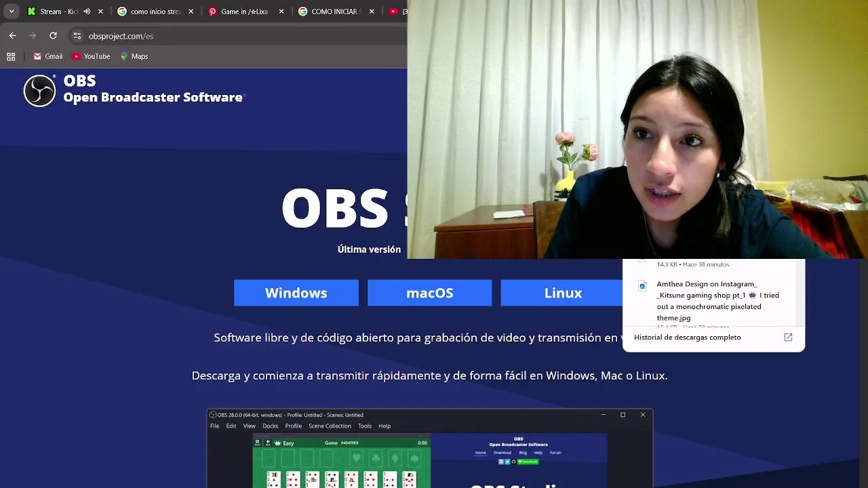Download OBS for macOS
The image size is (868, 488).
[x=429, y=293]
